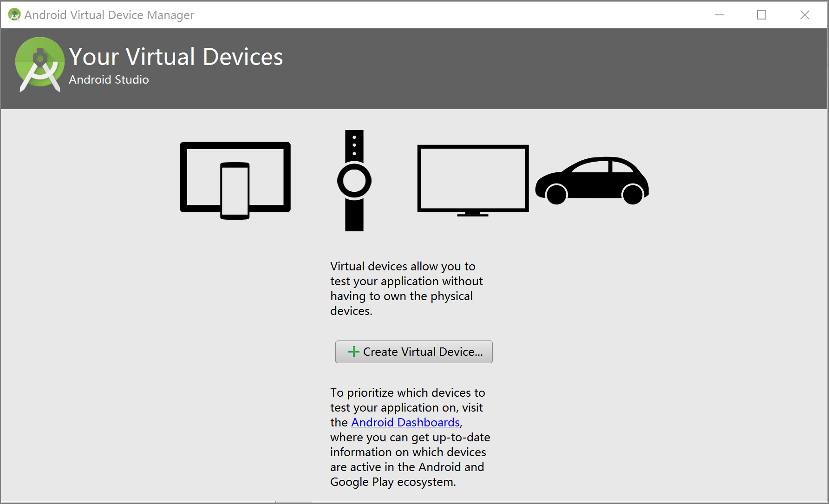Click the Create Virtual Device button
Viewport: 829px width, 504px height.
414,352
